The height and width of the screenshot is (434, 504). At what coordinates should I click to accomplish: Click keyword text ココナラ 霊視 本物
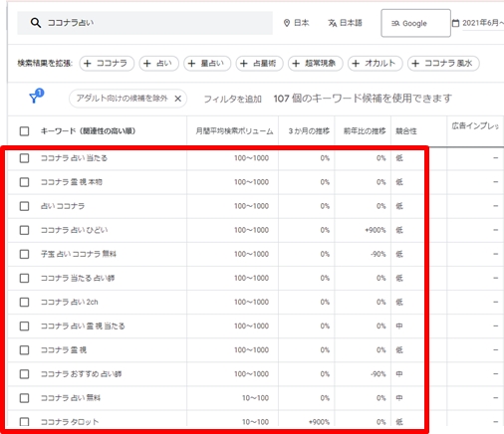(71, 182)
